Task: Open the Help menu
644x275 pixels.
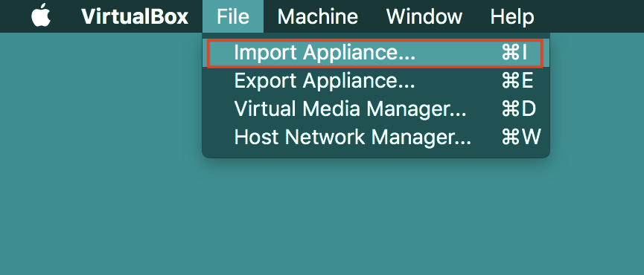Action: (512, 17)
